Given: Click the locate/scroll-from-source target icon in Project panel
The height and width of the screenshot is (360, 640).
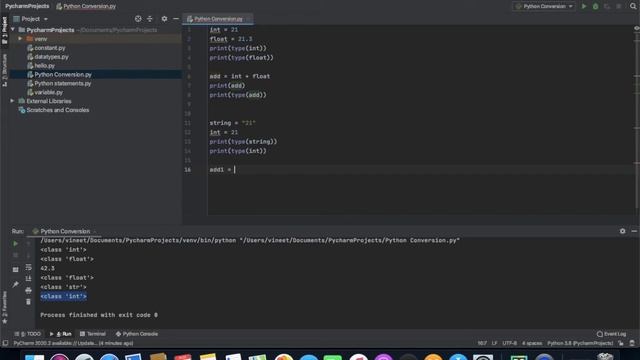Looking at the screenshot, I should (x=138, y=19).
